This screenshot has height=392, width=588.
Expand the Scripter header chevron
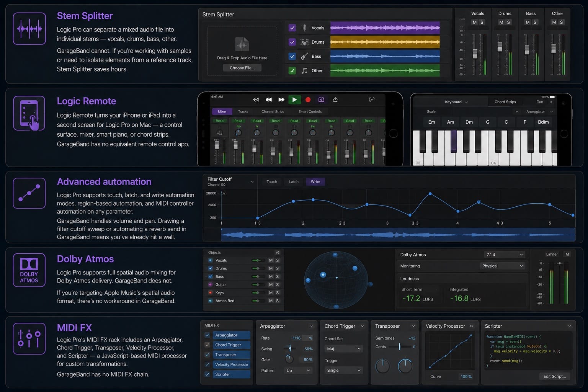570,326
